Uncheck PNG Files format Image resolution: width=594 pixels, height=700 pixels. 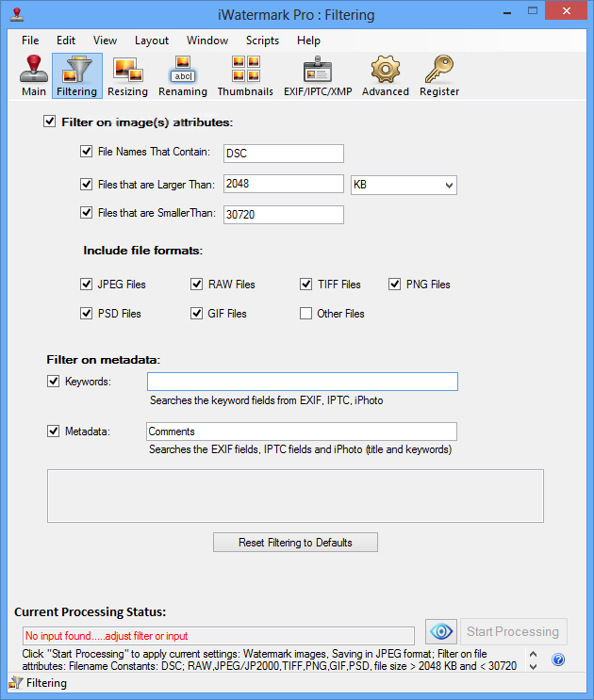(394, 284)
